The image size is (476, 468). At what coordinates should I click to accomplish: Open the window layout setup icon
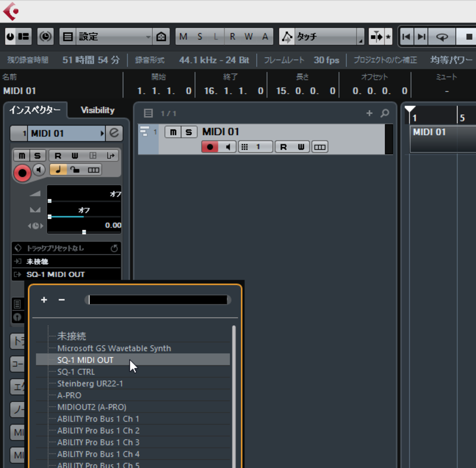24,37
